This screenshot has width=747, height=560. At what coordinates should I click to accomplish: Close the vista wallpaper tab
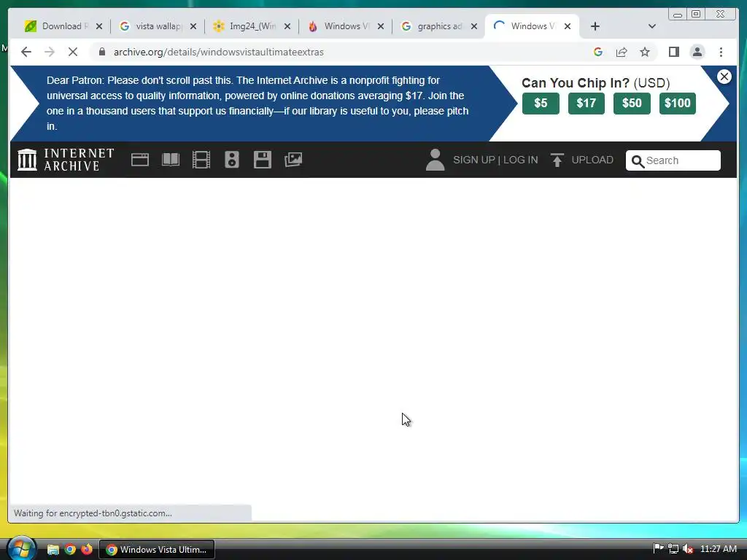coord(193,26)
